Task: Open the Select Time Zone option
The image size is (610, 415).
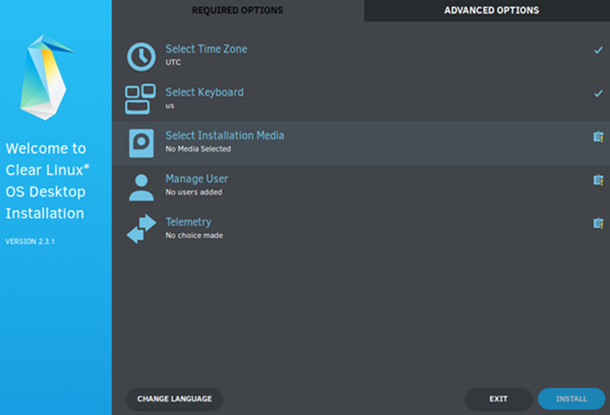Action: [361, 57]
